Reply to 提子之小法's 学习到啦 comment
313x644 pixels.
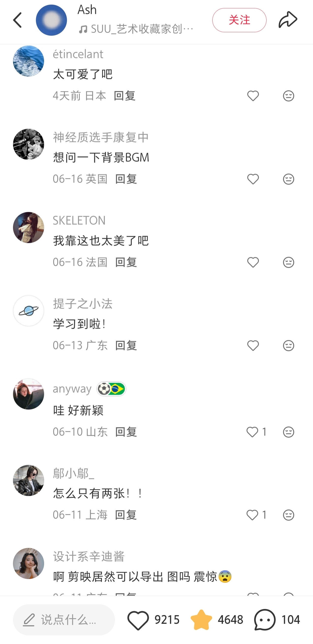[x=126, y=345]
